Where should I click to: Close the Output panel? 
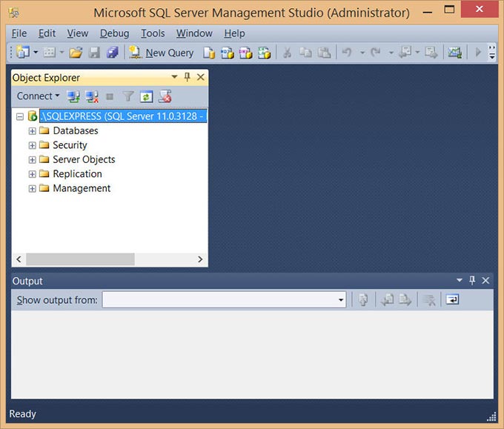pos(485,281)
